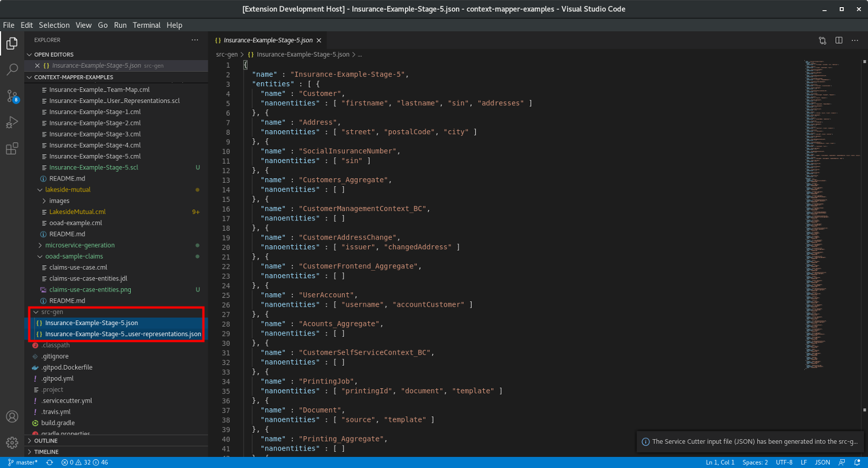Open the build.gradle file
The image size is (868, 468).
point(116,423)
